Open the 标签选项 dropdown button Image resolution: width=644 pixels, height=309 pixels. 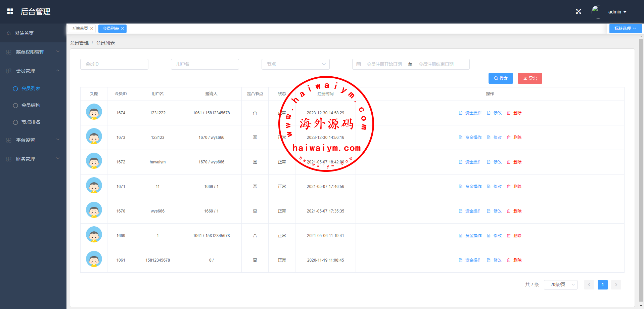pos(625,29)
